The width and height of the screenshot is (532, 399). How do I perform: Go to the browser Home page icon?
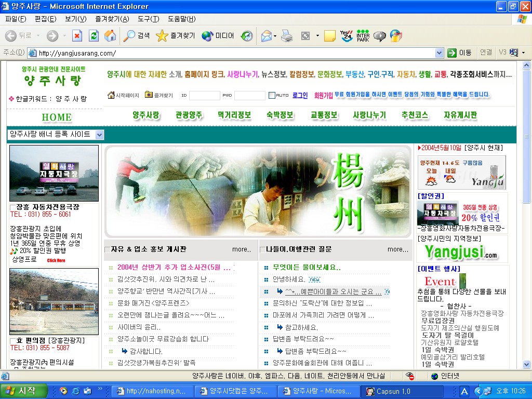click(110, 36)
